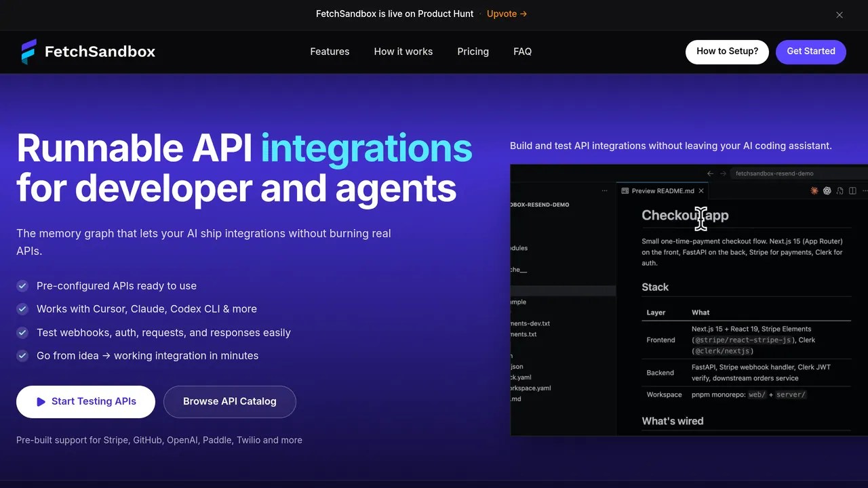
Task: Click 'Pre-built support for Stripe, GitHub' caption
Action: tap(159, 440)
